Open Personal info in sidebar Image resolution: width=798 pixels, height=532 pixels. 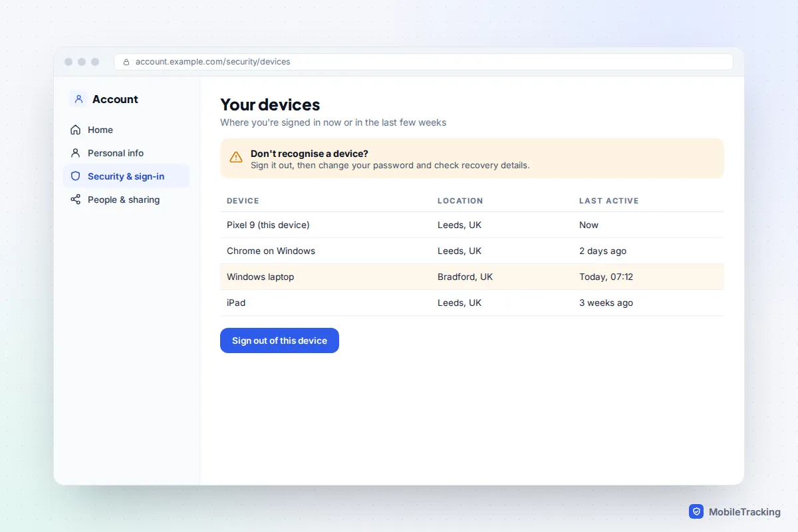tap(126, 153)
